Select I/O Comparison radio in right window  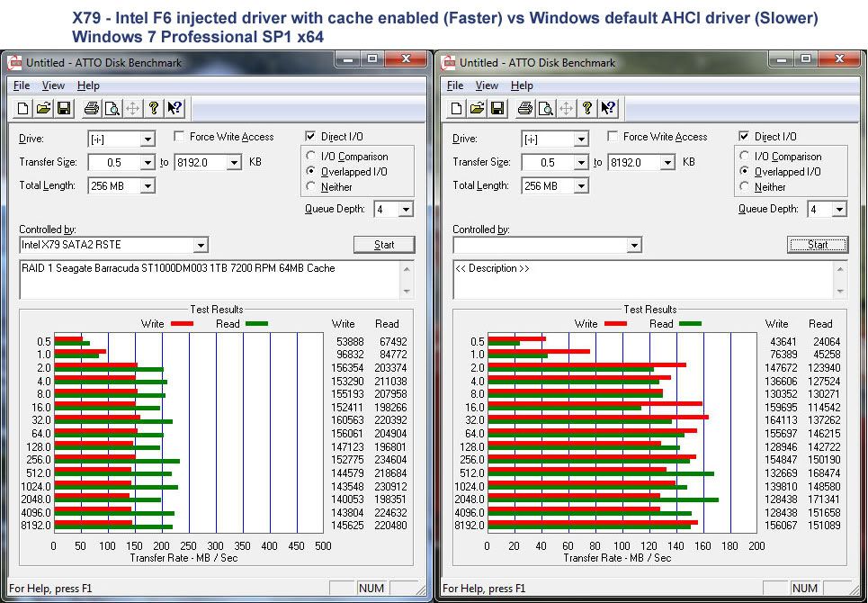(744, 156)
